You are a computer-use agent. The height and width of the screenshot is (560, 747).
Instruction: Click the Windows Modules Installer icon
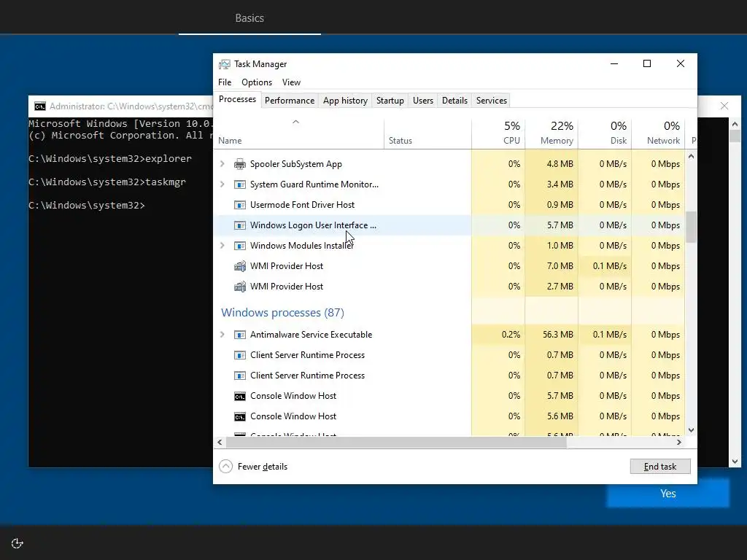click(x=239, y=246)
